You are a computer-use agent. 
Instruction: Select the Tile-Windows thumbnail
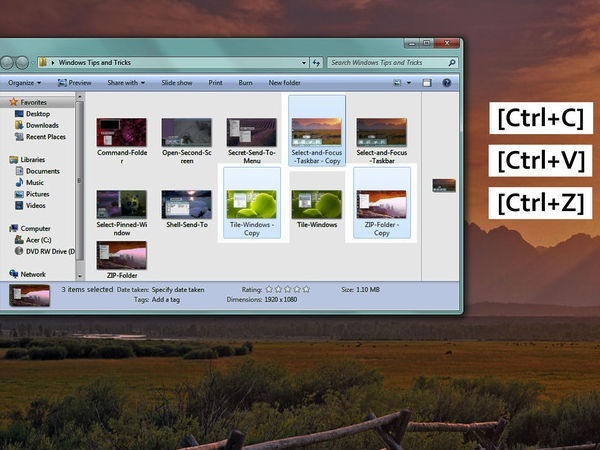point(316,205)
